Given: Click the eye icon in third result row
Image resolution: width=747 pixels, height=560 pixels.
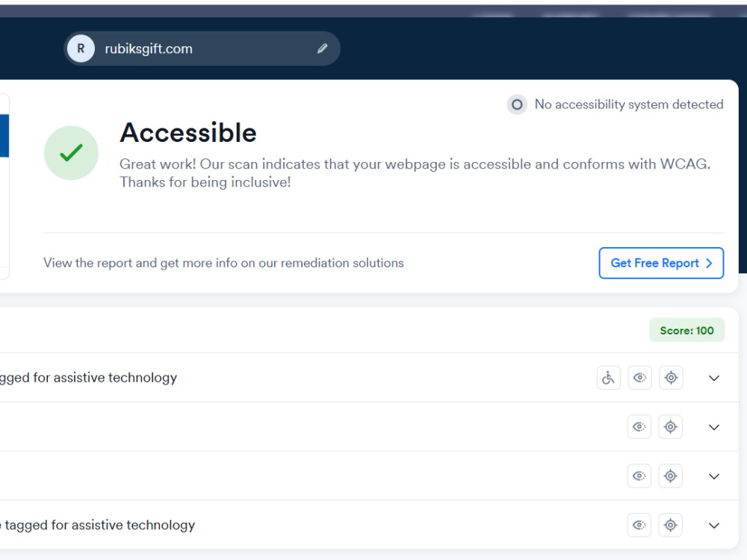Looking at the screenshot, I should (639, 476).
